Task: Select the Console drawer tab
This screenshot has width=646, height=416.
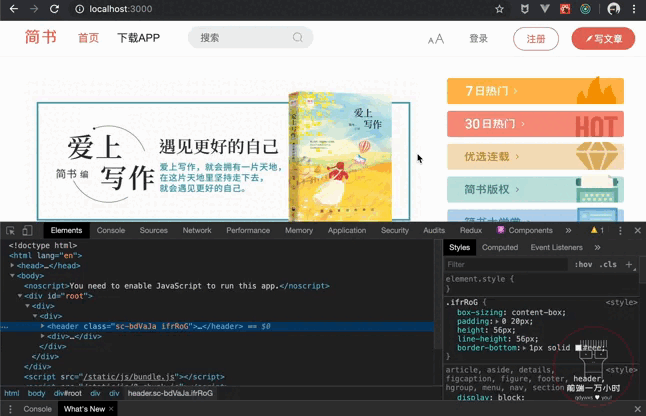Action: [x=37, y=409]
